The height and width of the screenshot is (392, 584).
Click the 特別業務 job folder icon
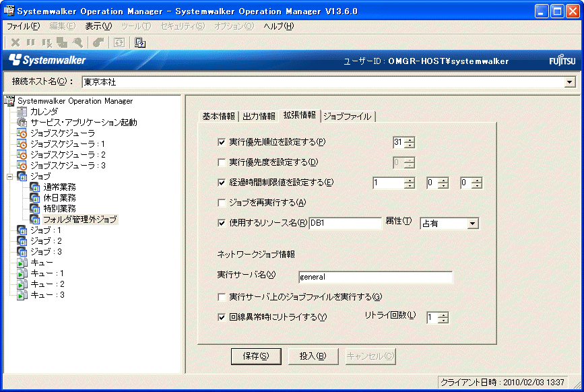35,209
